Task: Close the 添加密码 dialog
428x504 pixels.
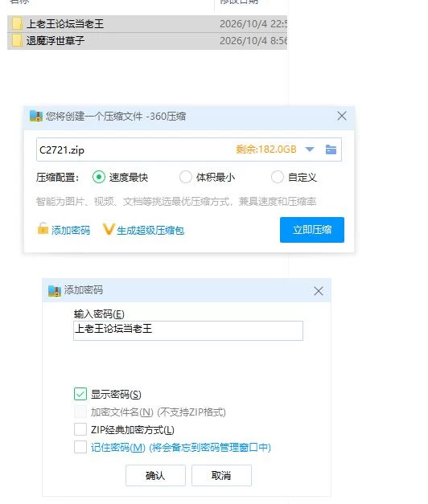Action: (319, 291)
